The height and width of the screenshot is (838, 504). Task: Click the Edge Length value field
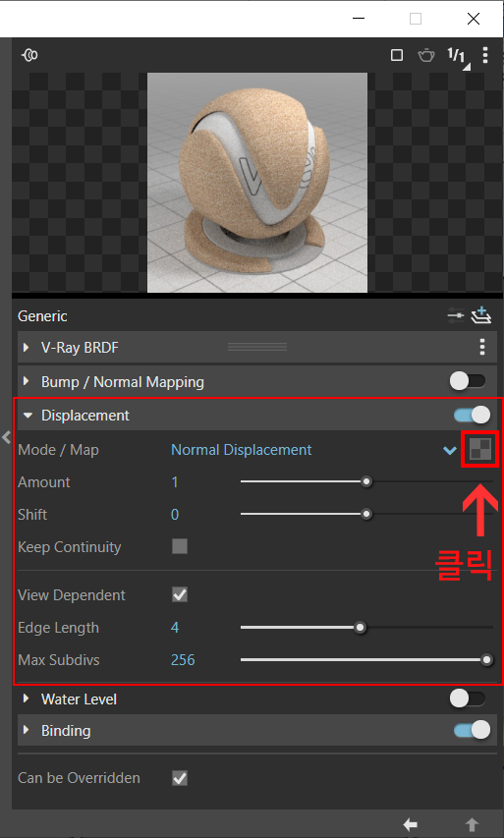coord(175,628)
